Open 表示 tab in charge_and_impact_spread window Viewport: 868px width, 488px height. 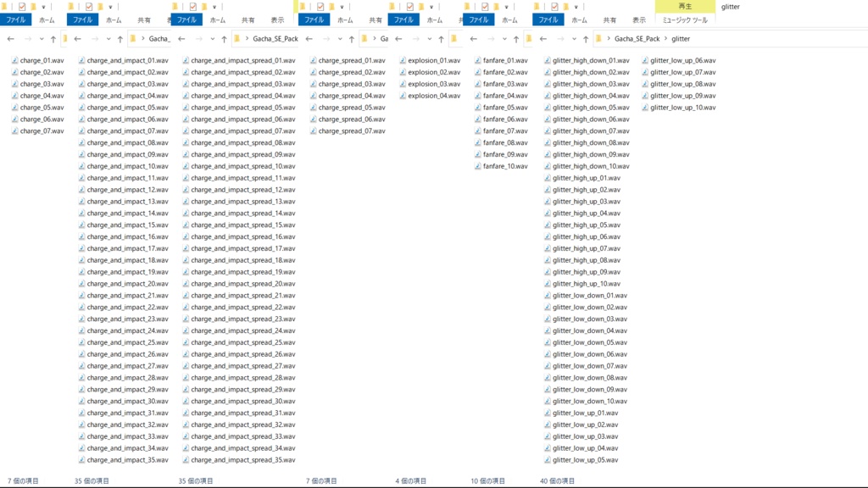tap(277, 20)
